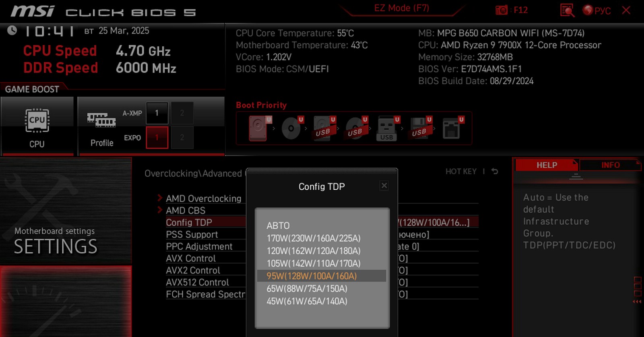
Task: Open the BIOS search icon
Action: click(x=567, y=10)
